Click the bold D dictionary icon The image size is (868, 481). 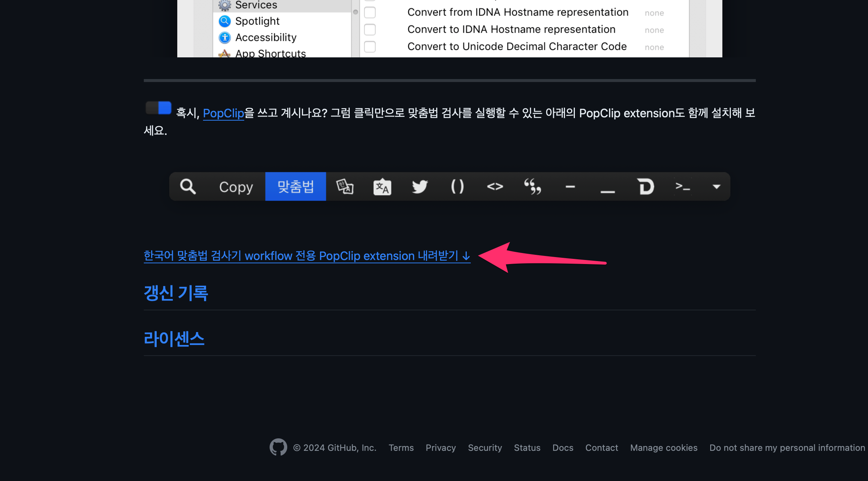click(x=645, y=186)
